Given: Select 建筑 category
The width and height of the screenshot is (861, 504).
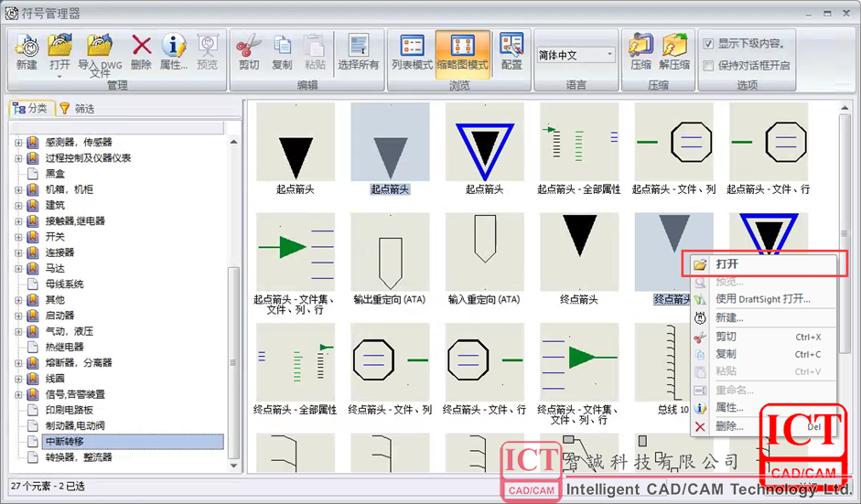Looking at the screenshot, I should [55, 205].
